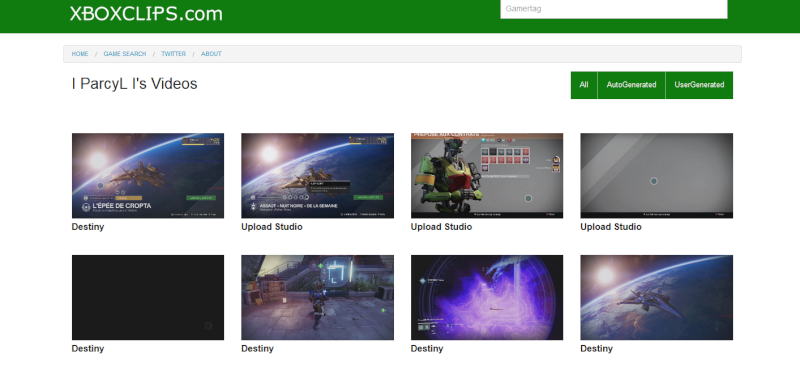Click Destiny title under purple map thumbnail

coord(427,349)
